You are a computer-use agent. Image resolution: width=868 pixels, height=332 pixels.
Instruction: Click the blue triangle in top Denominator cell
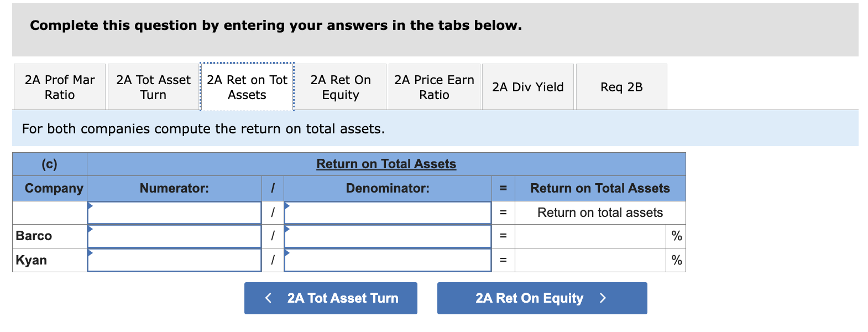pyautogui.click(x=287, y=205)
